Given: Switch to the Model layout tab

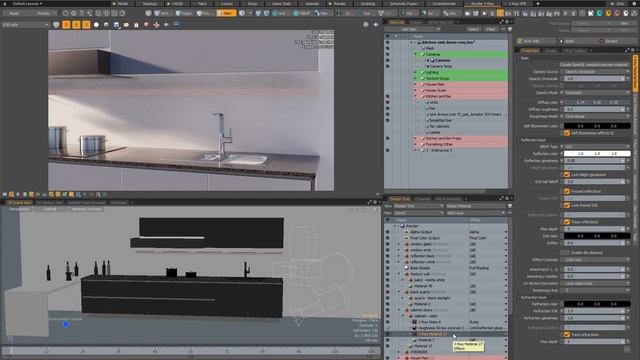Looking at the screenshot, I should click(122, 4).
